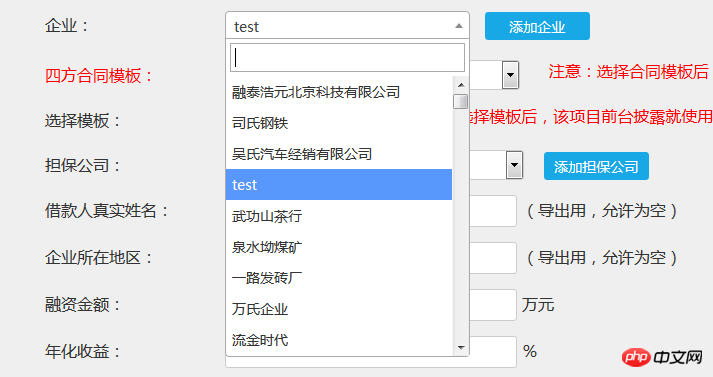Select 融泰浩元北京科技有限公司 from the list
This screenshot has height=377, width=713.
[x=339, y=92]
